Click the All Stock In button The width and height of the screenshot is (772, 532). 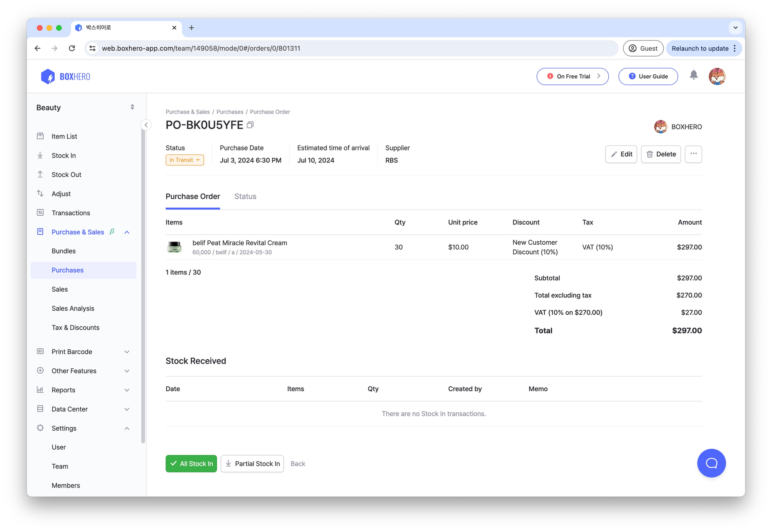(x=192, y=463)
